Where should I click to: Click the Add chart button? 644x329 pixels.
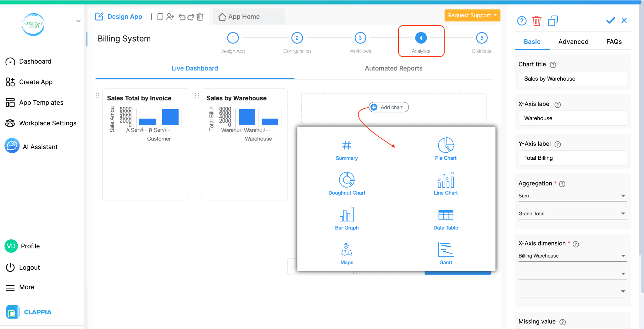(388, 107)
